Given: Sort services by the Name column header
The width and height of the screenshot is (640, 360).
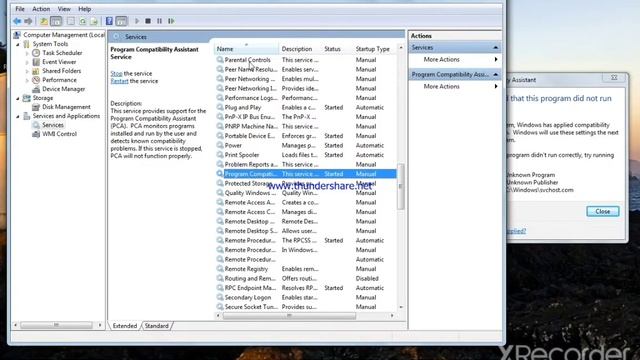Looking at the screenshot, I should [x=247, y=49].
